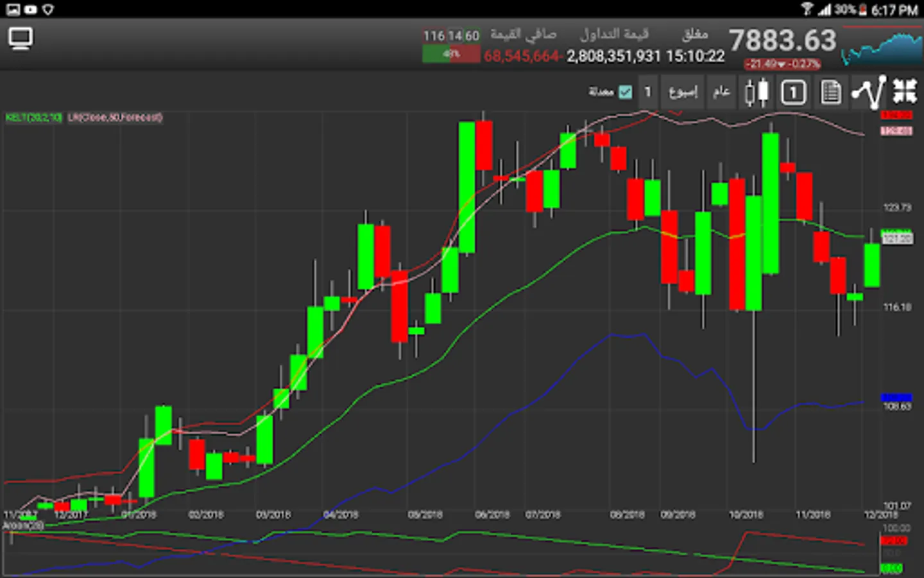Open the boxed number 1 layout icon
Viewport: 924px width, 578px height.
(793, 92)
